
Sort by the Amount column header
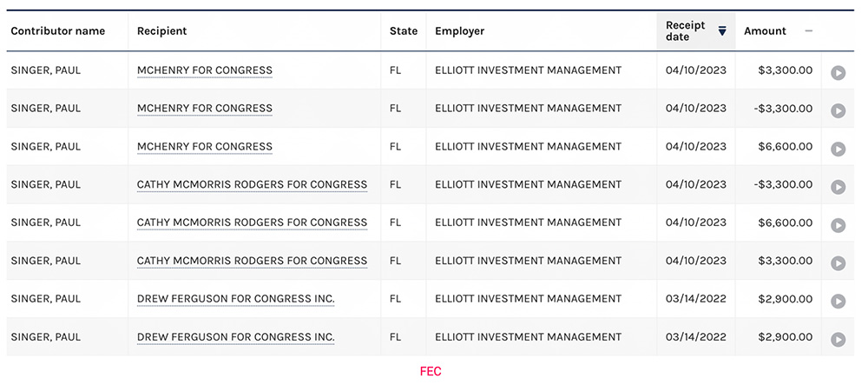[765, 31]
